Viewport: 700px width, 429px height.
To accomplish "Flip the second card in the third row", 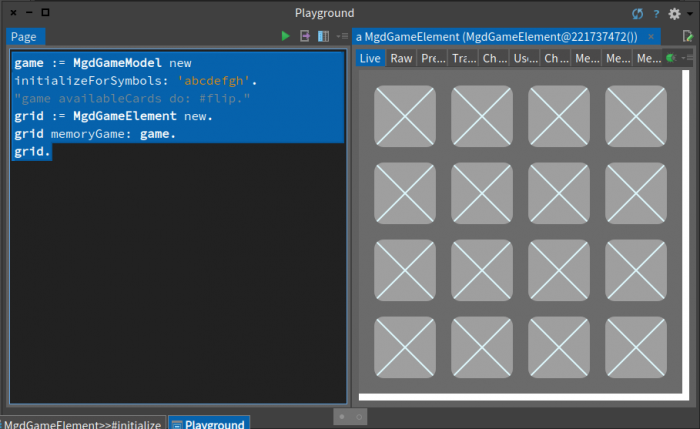I will (x=482, y=270).
